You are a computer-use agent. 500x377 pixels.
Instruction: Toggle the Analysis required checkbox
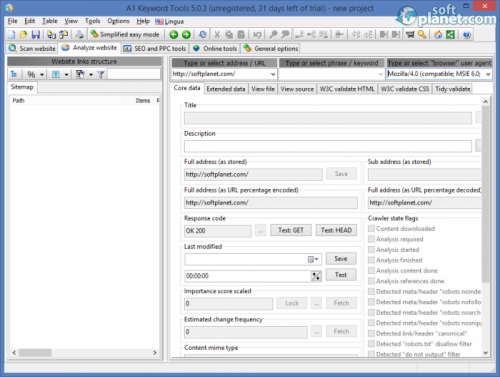click(x=371, y=239)
